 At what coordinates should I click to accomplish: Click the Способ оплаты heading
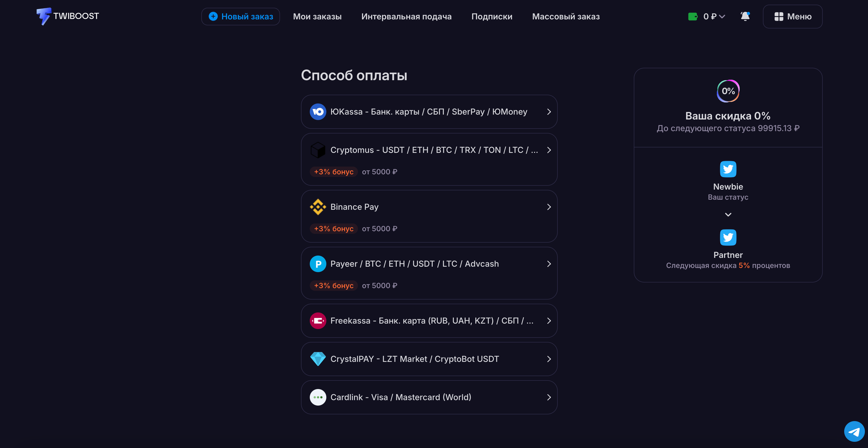pyautogui.click(x=354, y=76)
